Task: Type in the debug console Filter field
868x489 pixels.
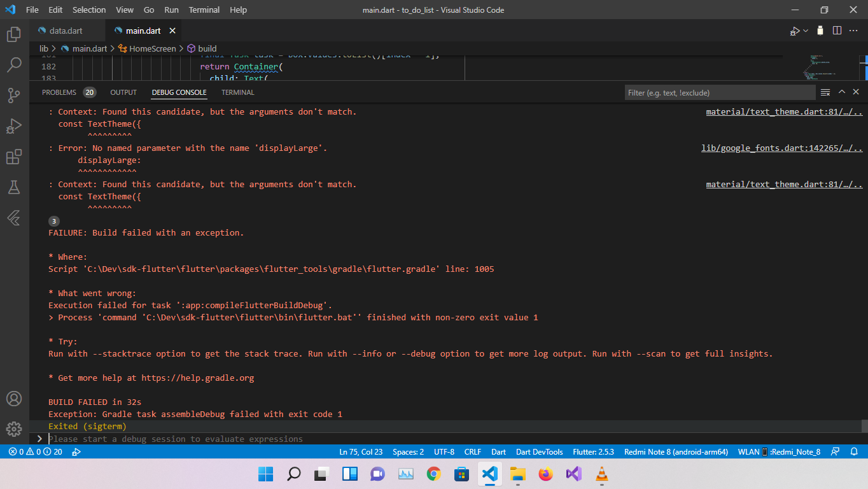Action: tap(720, 92)
